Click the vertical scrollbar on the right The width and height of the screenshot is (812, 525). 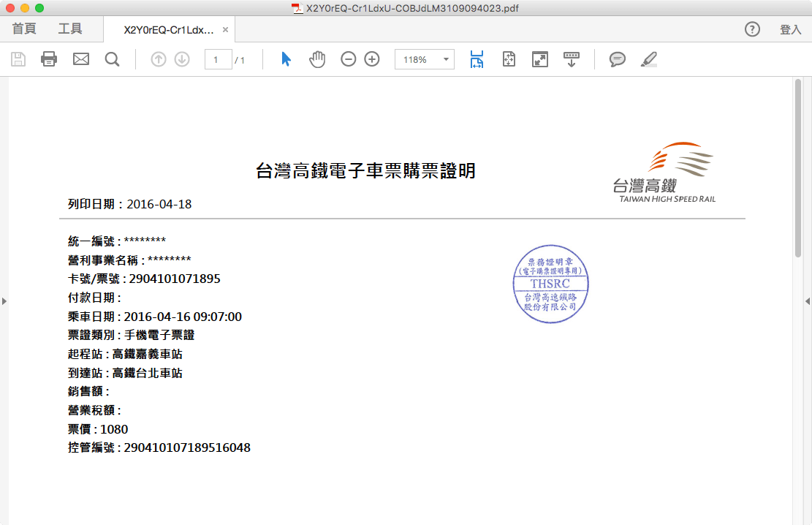[798, 168]
